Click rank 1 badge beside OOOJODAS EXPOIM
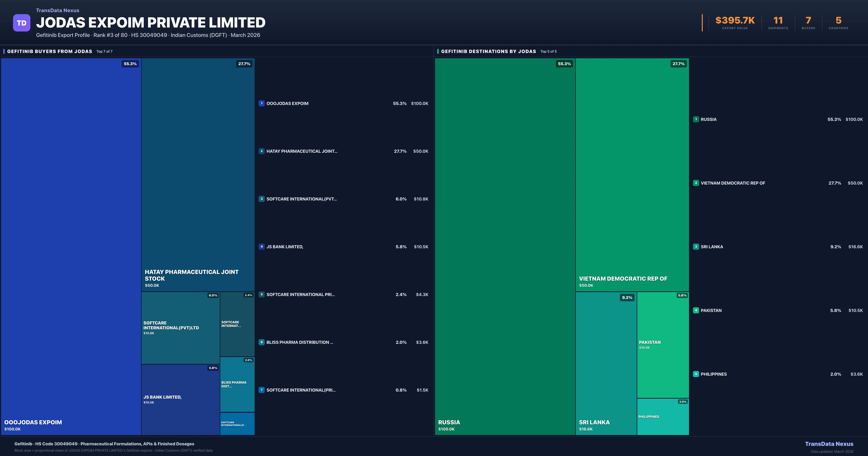The height and width of the screenshot is (456, 868). click(261, 104)
